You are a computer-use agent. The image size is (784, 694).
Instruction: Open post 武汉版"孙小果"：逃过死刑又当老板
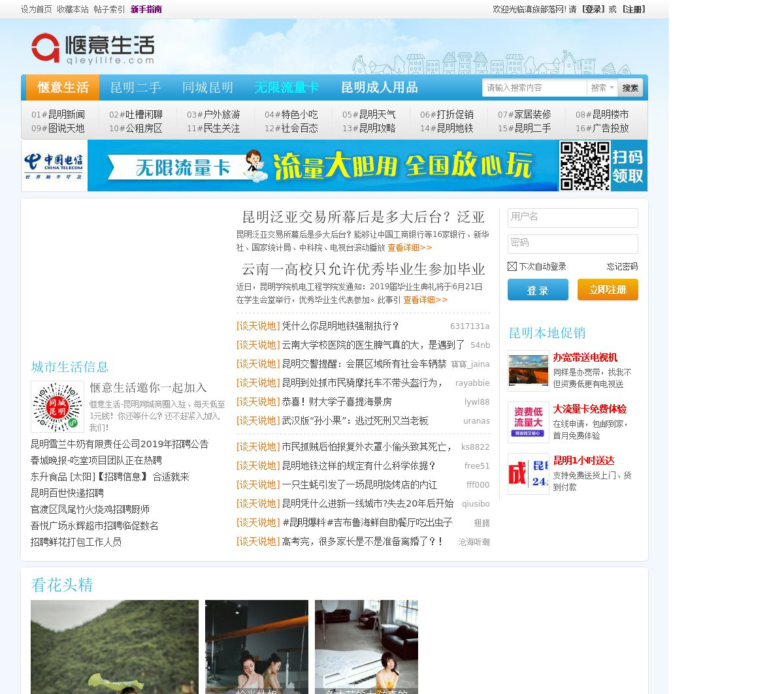coord(355,420)
